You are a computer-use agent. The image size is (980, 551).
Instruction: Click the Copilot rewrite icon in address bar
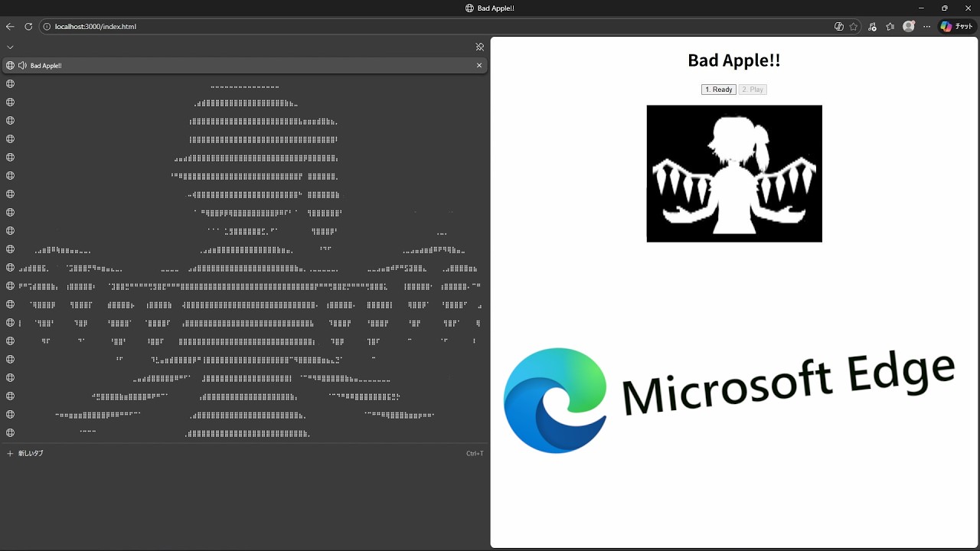(x=839, y=26)
